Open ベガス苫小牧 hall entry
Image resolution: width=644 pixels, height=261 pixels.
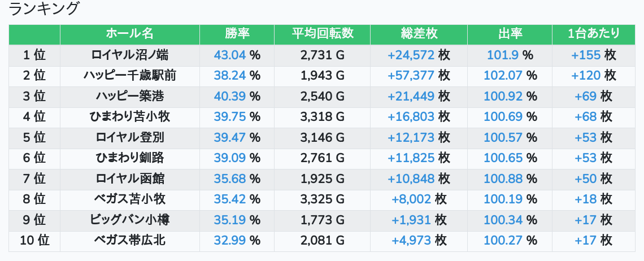click(129, 199)
